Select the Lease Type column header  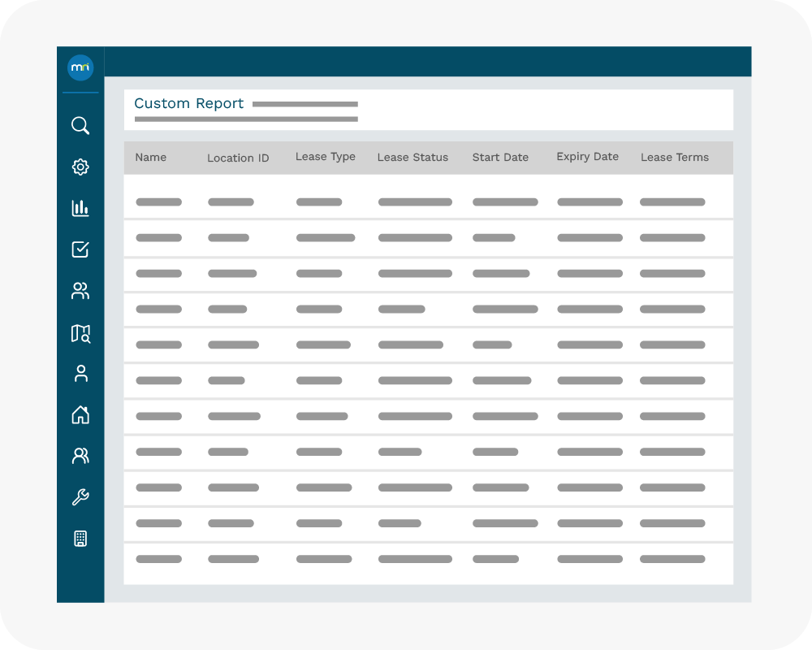(x=326, y=157)
